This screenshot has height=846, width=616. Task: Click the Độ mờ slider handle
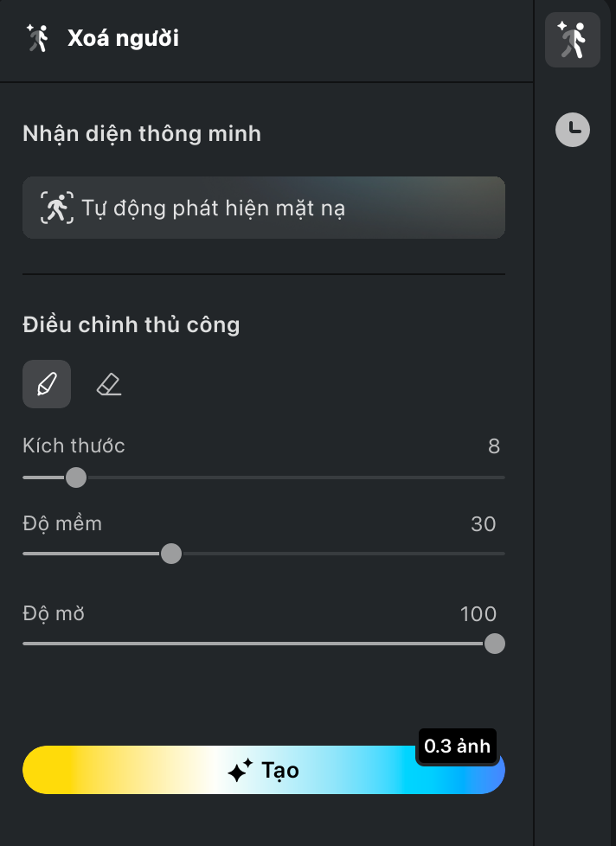(495, 644)
